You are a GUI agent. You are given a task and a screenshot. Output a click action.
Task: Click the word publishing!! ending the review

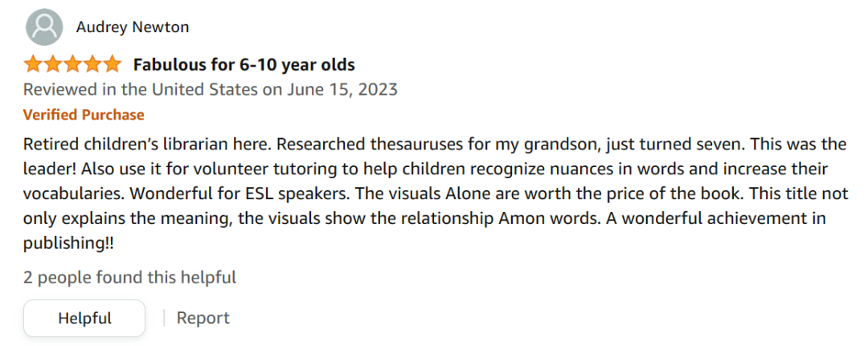(68, 244)
